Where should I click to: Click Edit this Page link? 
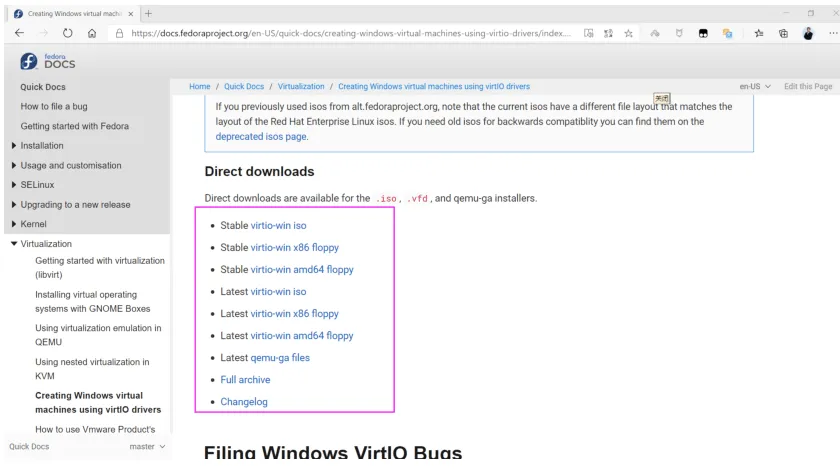[x=808, y=86]
